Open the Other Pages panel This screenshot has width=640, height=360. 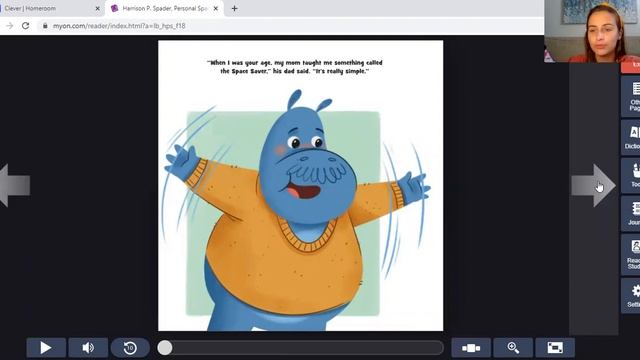[x=631, y=96]
